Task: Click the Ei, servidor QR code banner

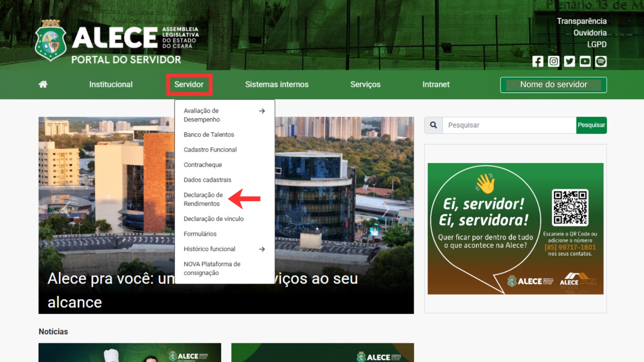Action: (515, 228)
